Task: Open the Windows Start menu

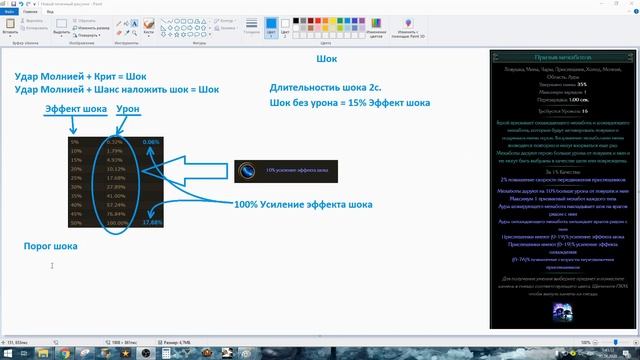Action: point(7,353)
